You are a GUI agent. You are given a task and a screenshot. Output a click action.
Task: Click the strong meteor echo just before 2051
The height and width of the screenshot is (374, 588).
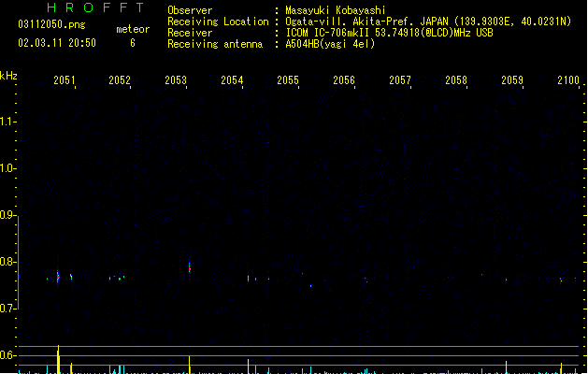pyautogui.click(x=58, y=277)
